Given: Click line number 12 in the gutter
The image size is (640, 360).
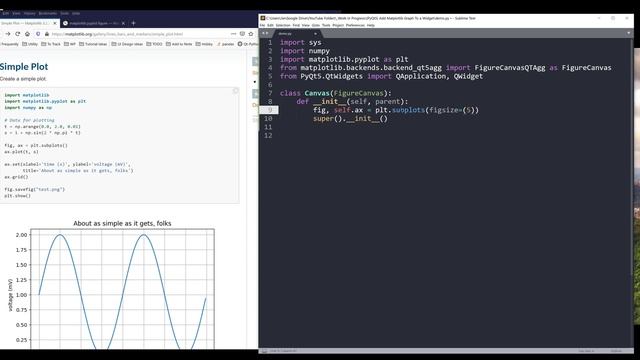Looking at the screenshot, I should [x=268, y=136].
